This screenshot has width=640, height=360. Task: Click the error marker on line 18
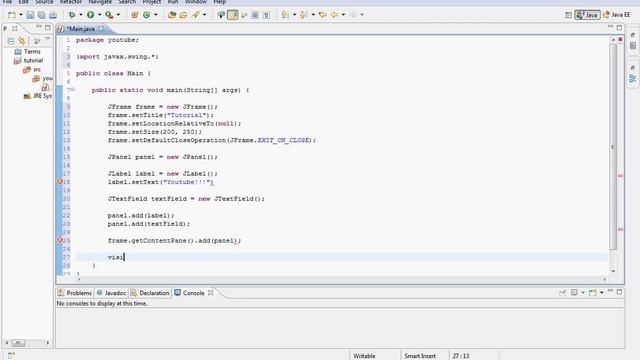[60, 182]
